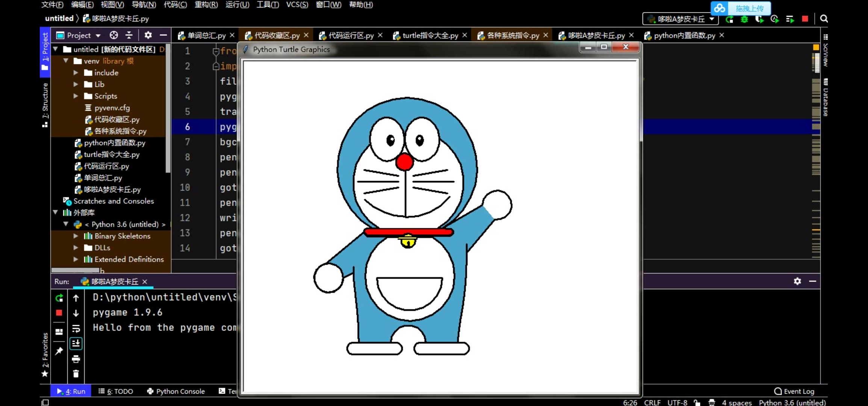Hide the Project panel with the minus icon
The width and height of the screenshot is (868, 406).
[x=163, y=35]
